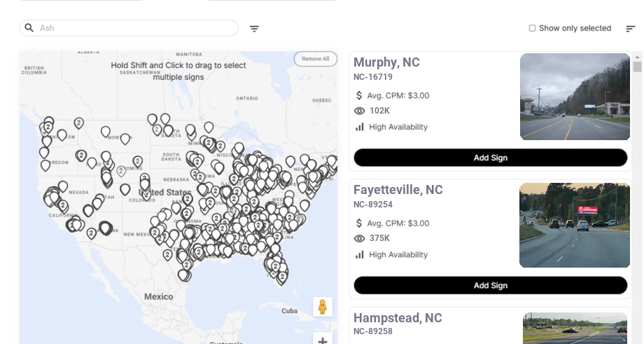Click the map zoom in plus button
This screenshot has height=344, width=644.
click(323, 340)
